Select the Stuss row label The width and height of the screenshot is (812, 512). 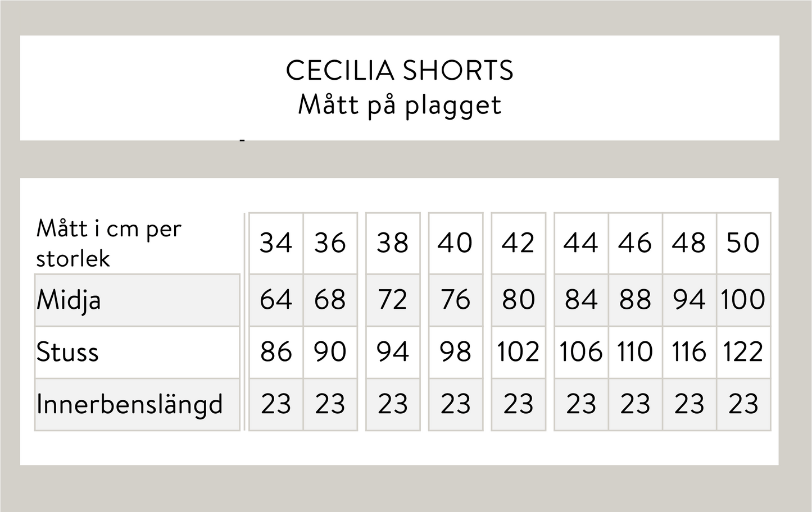(67, 352)
